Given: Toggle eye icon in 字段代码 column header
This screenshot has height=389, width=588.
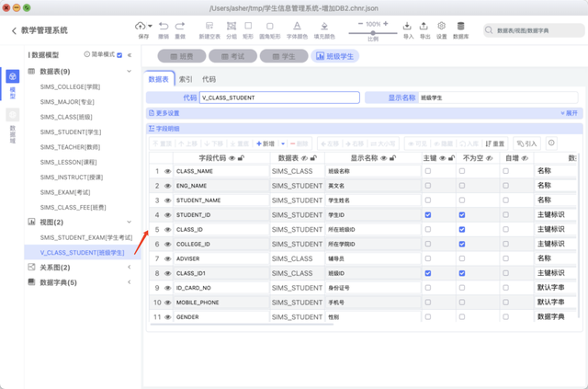Looking at the screenshot, I should 232,158.
